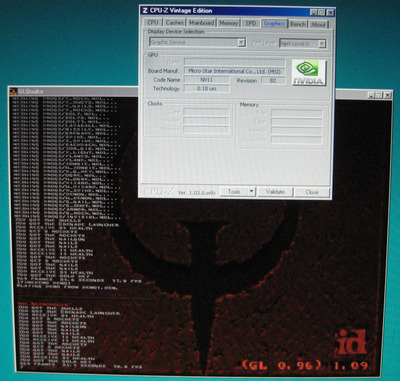The height and width of the screenshot is (381, 400).
Task: Click the Clocks Core field
Action: 206,112
